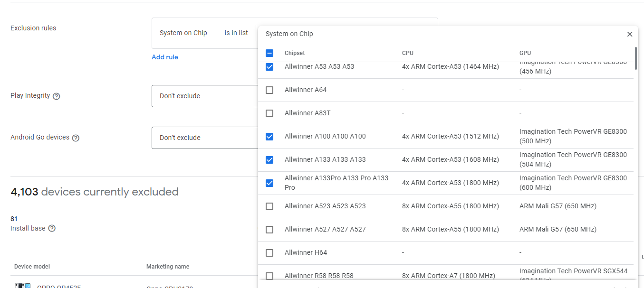Open the "is in list" condition selector
Screen dimensions: 644x288
point(236,33)
